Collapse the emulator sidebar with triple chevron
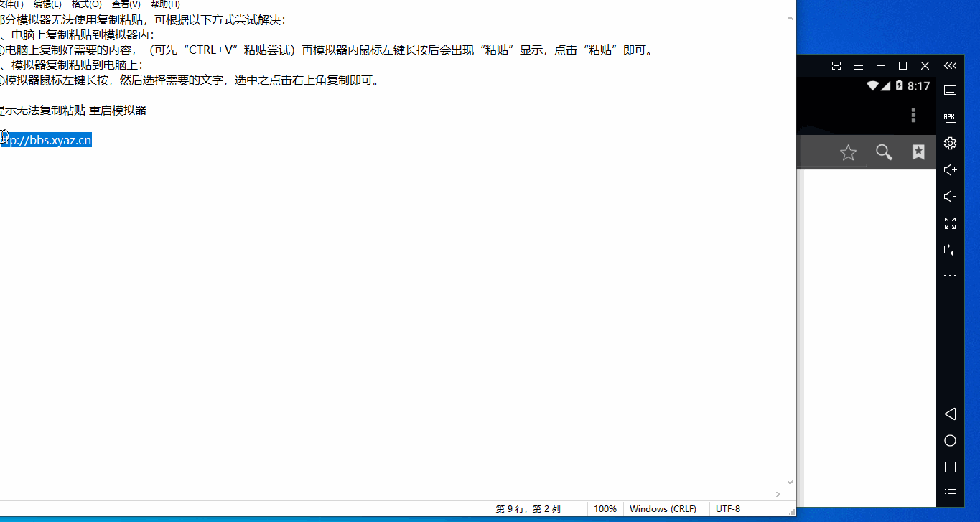Viewport: 980px width, 522px height. tap(950, 66)
